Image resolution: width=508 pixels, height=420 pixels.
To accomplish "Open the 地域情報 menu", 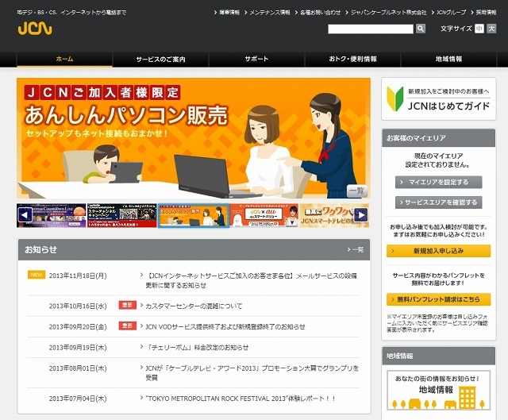I will pos(448,59).
